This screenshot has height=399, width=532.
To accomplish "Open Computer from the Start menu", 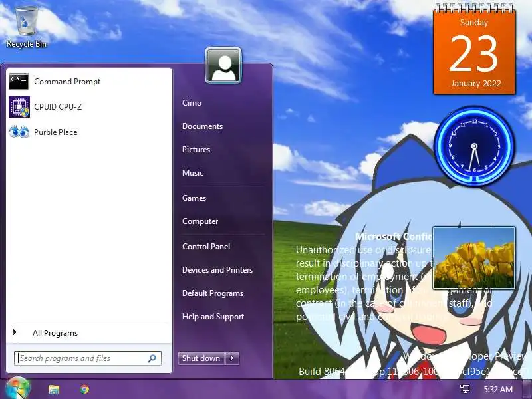I will click(x=200, y=221).
